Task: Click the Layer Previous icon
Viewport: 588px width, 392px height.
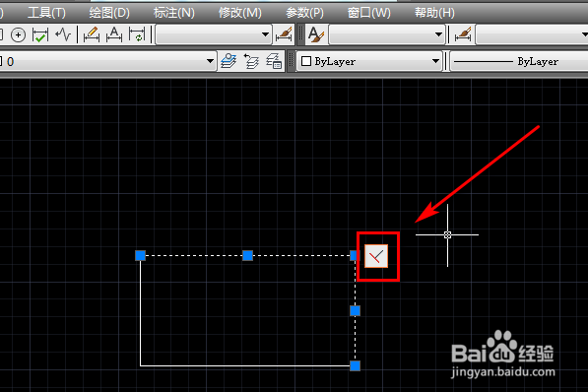Action: pos(251,61)
